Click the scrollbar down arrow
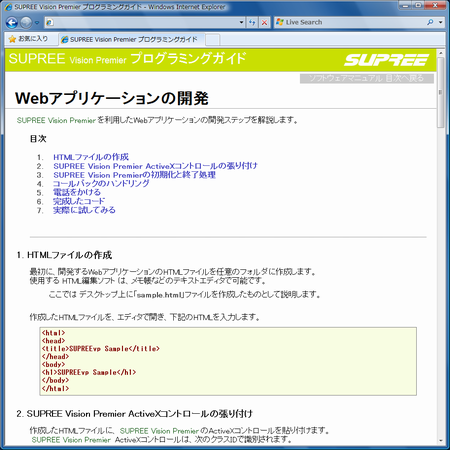Image resolution: width=450 pixels, height=450 pixels. (x=441, y=441)
